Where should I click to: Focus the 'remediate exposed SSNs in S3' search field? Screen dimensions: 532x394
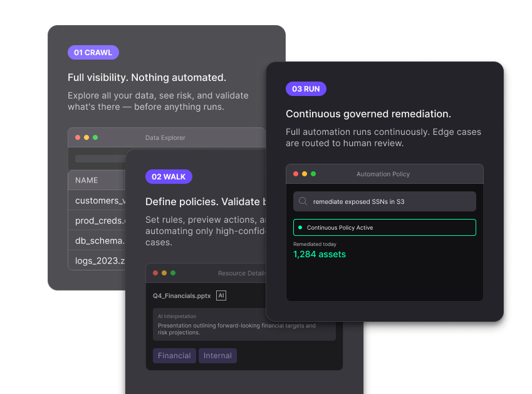(384, 201)
